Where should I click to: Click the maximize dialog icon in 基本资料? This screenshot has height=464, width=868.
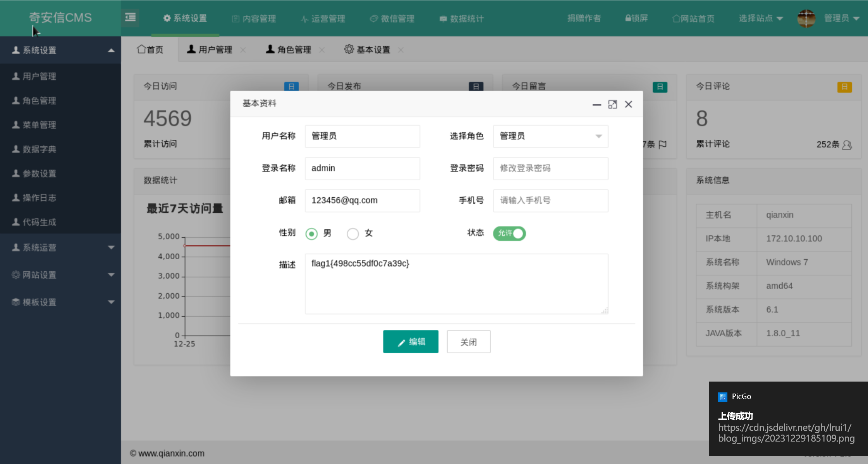point(612,104)
